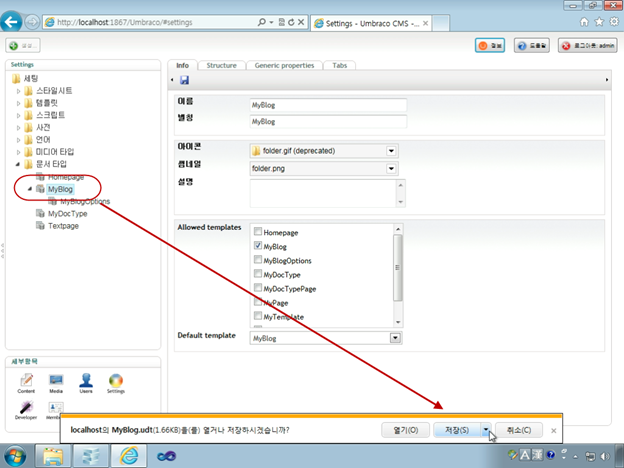Click 열기(O) open button in download bar
624x468 pixels.
(406, 430)
